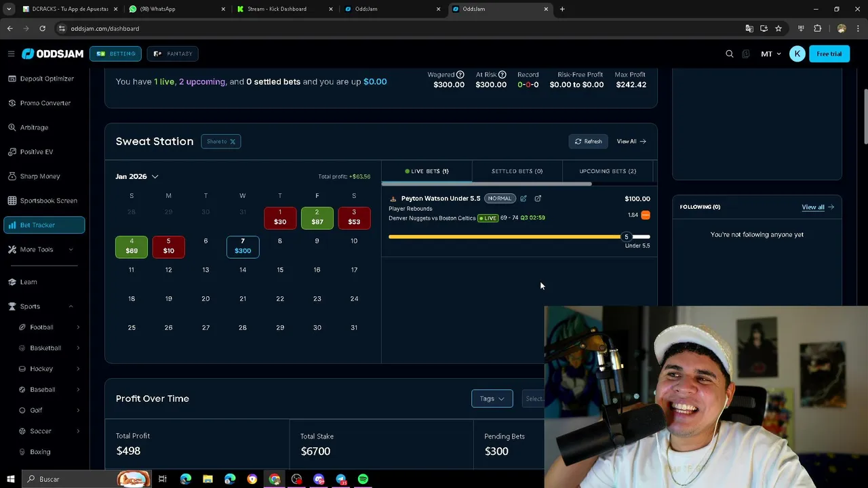
Task: Open the K user avatar menu
Action: pyautogui.click(x=797, y=54)
